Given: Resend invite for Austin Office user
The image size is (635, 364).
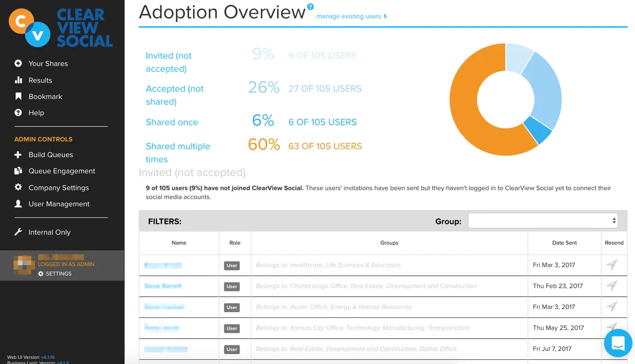Looking at the screenshot, I should click(612, 307).
